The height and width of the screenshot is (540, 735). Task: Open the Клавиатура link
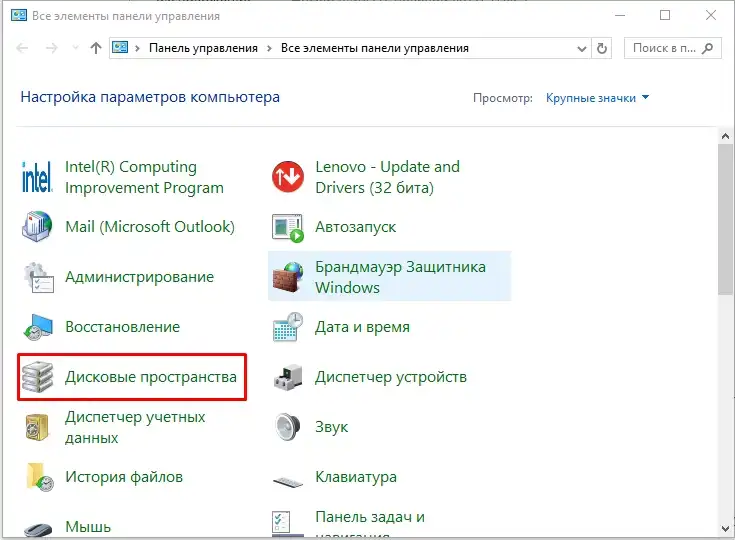356,477
